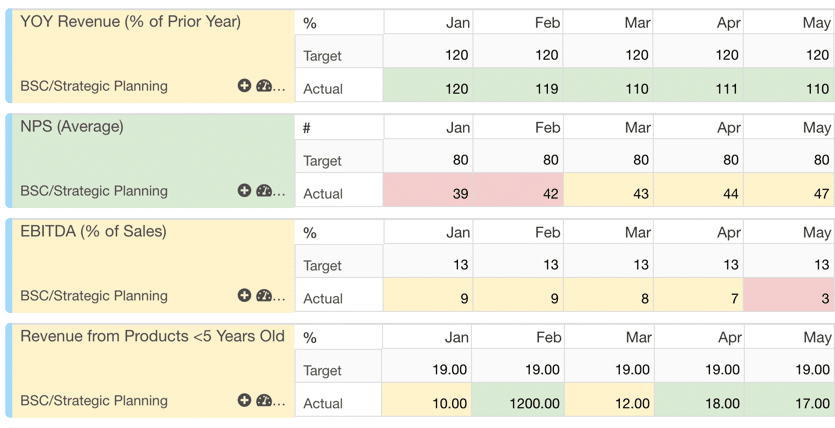Open gauge icon for Revenue from Products

point(264,400)
